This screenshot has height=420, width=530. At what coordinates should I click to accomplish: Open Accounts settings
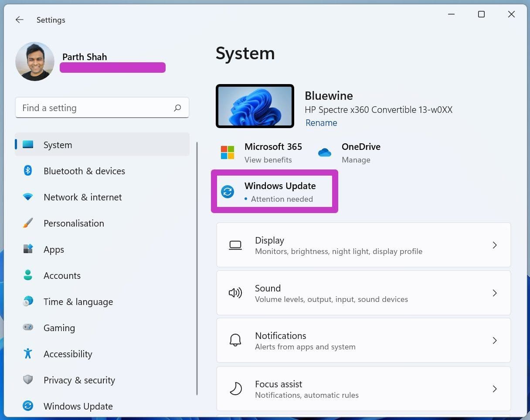click(x=102, y=275)
